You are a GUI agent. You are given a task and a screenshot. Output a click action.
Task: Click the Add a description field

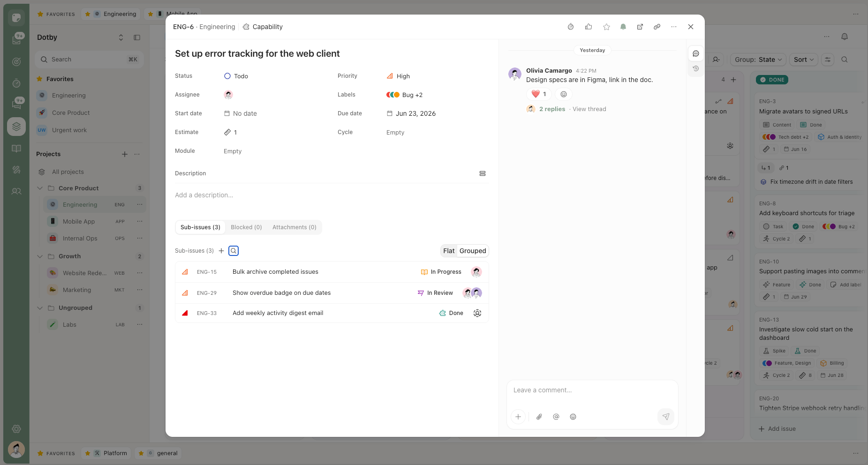coord(332,195)
